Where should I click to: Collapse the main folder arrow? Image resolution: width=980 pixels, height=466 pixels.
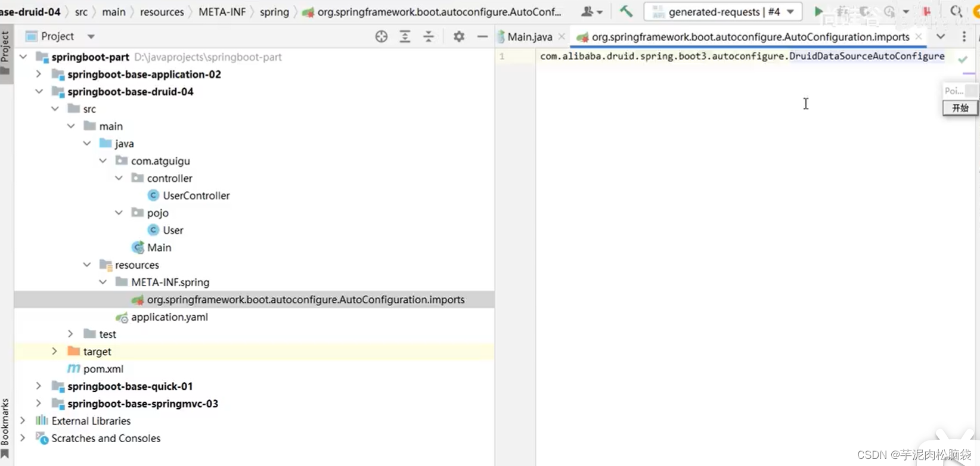click(71, 126)
